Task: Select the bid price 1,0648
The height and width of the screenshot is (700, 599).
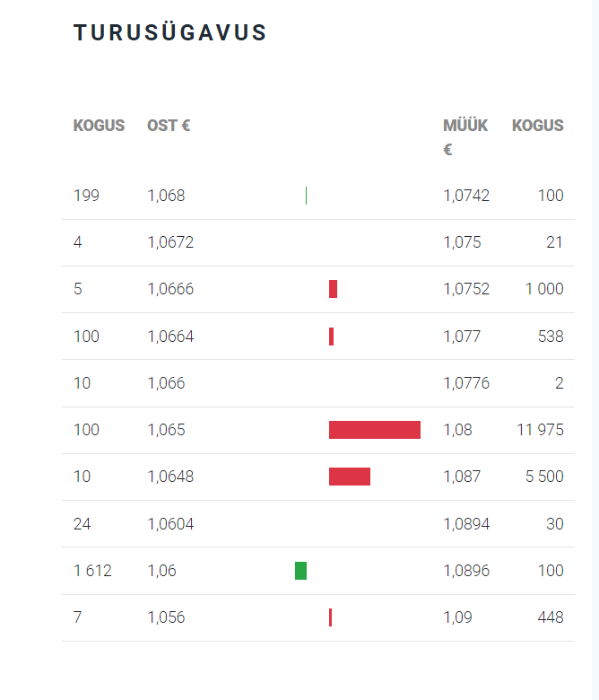Action: coord(170,477)
